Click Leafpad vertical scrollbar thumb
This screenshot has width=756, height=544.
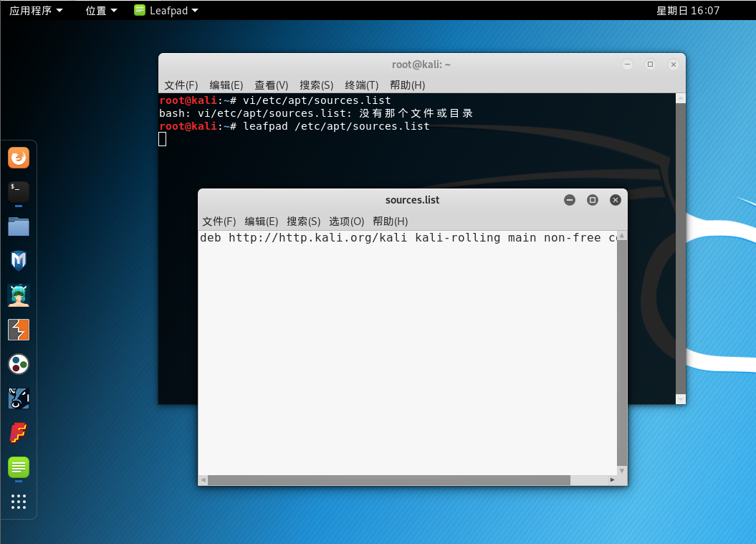point(622,353)
